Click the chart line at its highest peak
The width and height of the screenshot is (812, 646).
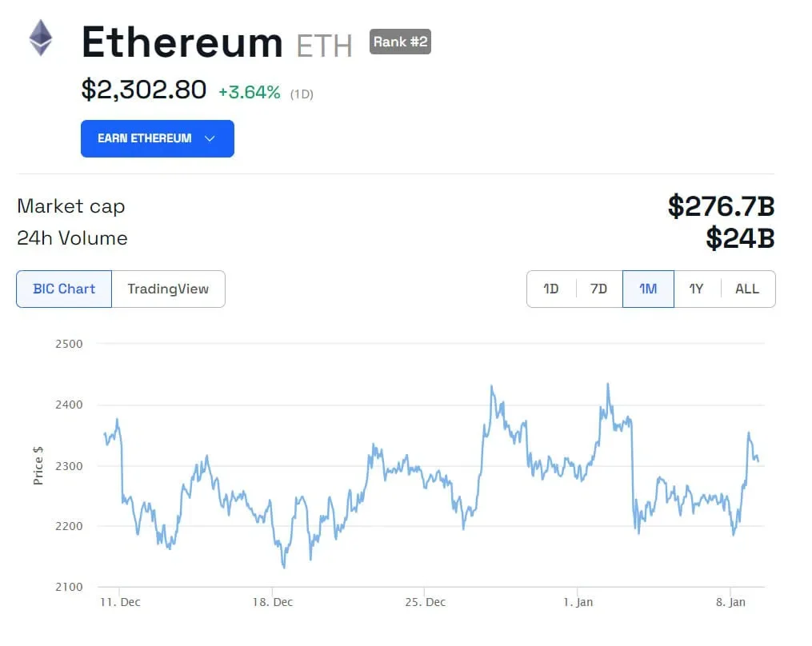tap(610, 385)
